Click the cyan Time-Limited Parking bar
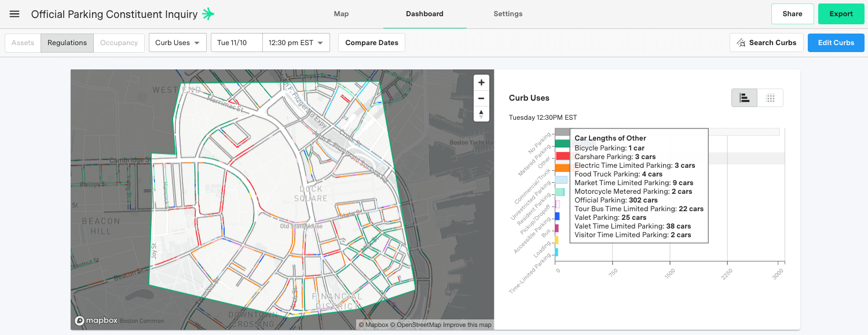 [x=556, y=252]
